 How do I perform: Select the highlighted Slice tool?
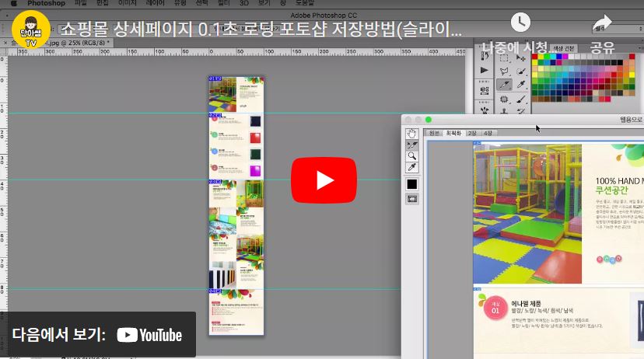click(x=504, y=85)
